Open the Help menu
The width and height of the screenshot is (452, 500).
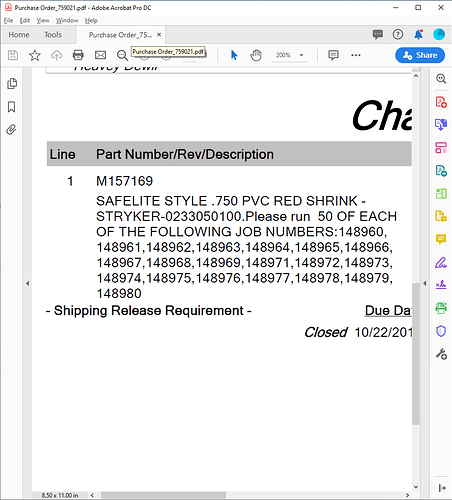(91, 21)
